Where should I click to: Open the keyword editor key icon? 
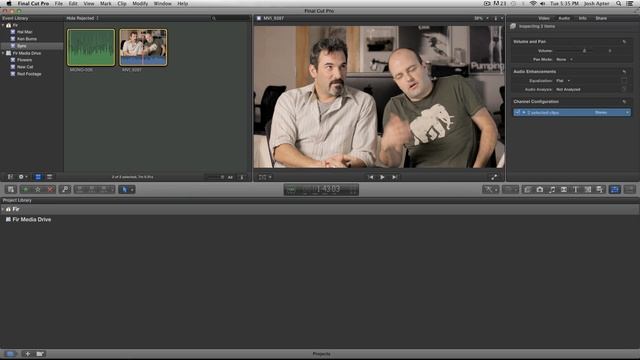[64, 189]
